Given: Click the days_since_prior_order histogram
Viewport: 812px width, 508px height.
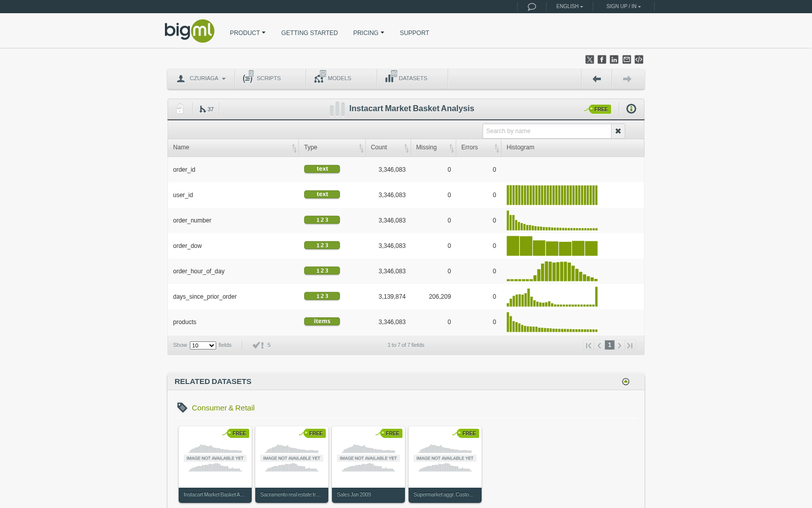Looking at the screenshot, I should [x=552, y=297].
